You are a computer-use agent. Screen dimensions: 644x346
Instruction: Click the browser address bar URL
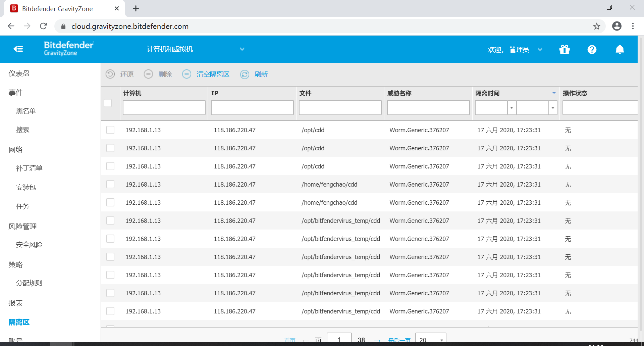[x=130, y=26]
